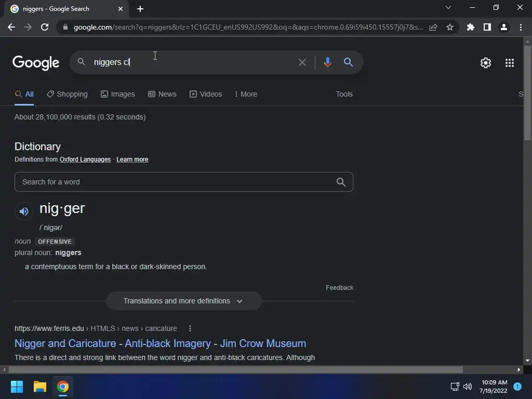
Task: Open network status in system tray
Action: pyautogui.click(x=455, y=387)
